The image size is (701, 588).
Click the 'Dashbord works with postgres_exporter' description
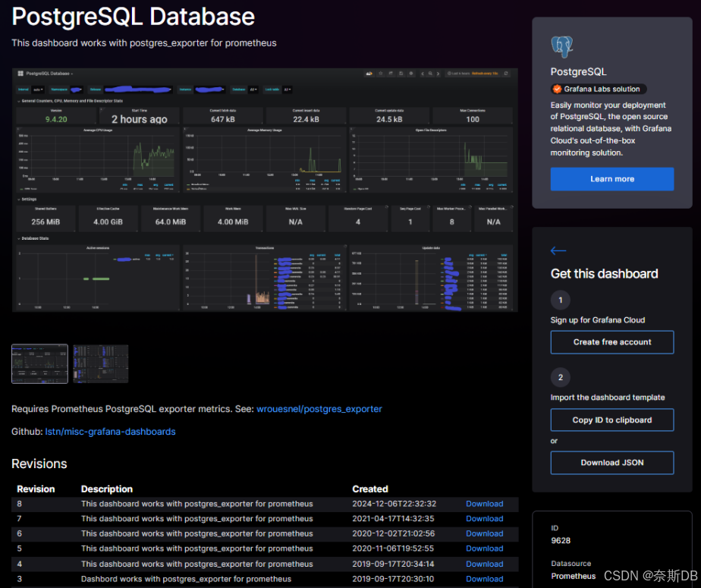pyautogui.click(x=186, y=579)
